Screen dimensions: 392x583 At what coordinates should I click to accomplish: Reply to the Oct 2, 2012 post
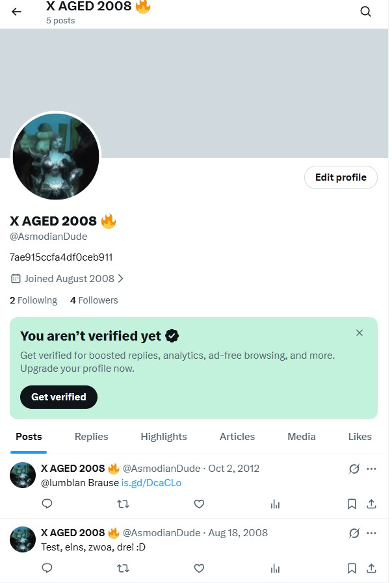[47, 504]
